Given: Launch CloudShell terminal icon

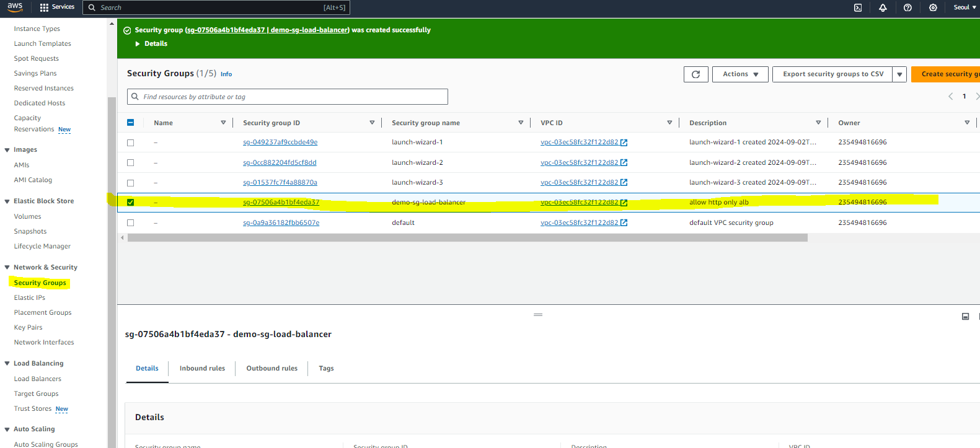Looking at the screenshot, I should (x=858, y=7).
